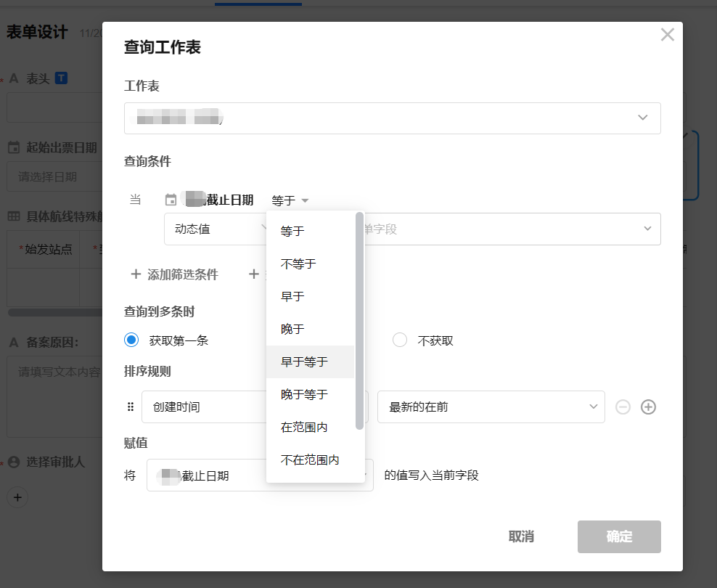Close the 查询工作表 dialog
This screenshot has width=717, height=588.
(x=667, y=35)
